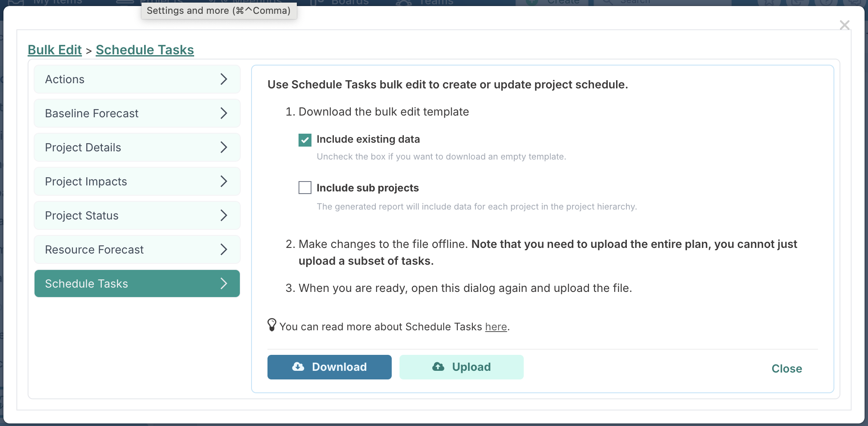Click the lightbulb tip icon
The height and width of the screenshot is (426, 868).
272,325
